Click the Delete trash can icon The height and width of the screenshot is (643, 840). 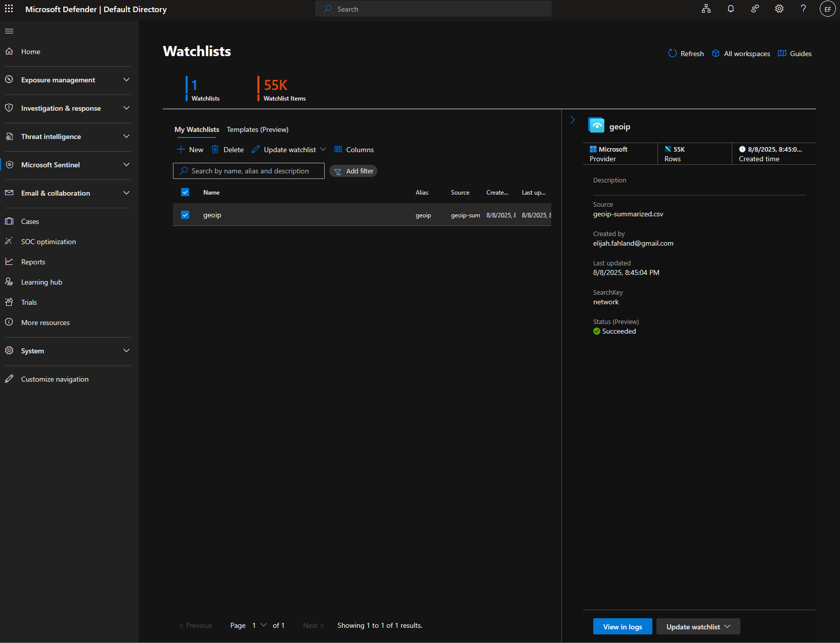click(215, 149)
